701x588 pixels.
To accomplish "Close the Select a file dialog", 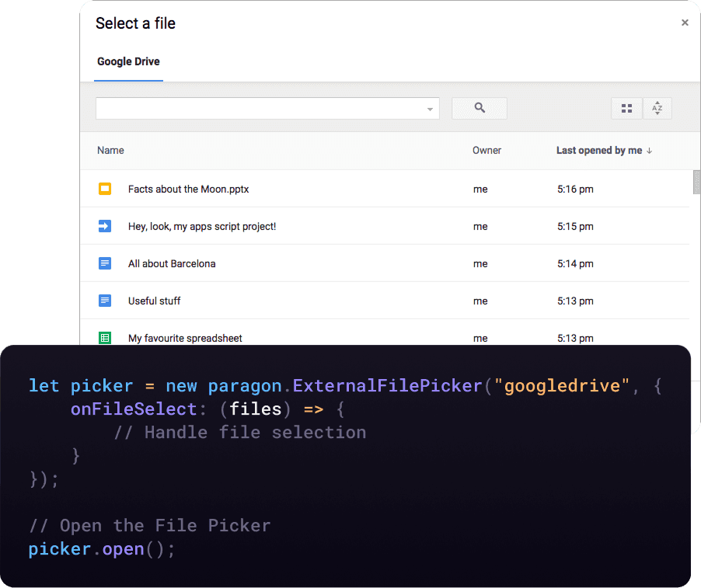I will pos(685,23).
